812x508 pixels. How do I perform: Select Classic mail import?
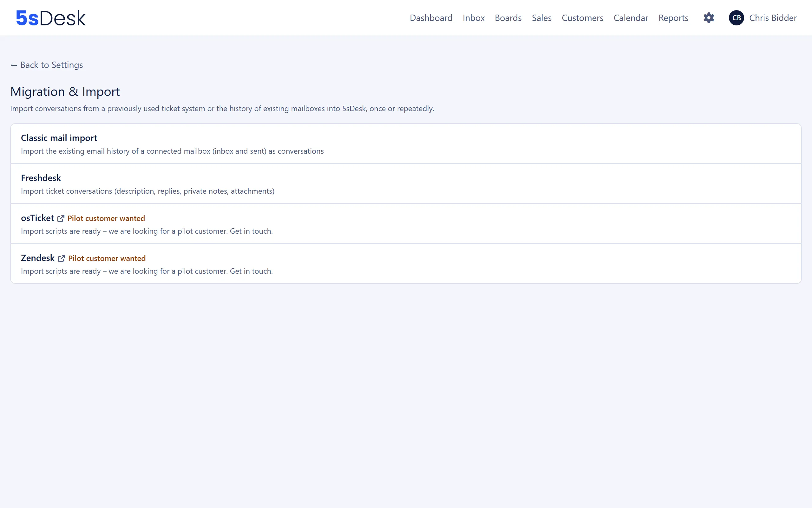tap(406, 144)
